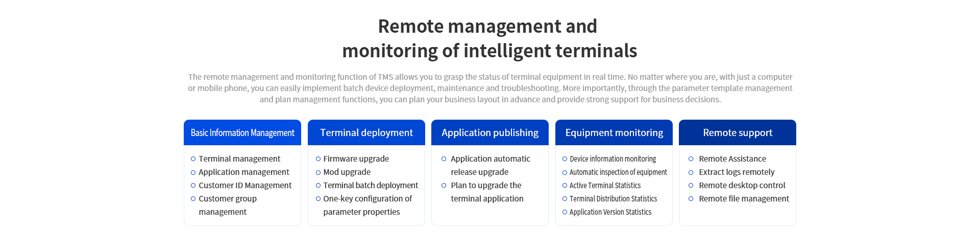Image resolution: width=980 pixels, height=247 pixels.
Task: Click 'Customer group management' list item
Action: click(228, 205)
